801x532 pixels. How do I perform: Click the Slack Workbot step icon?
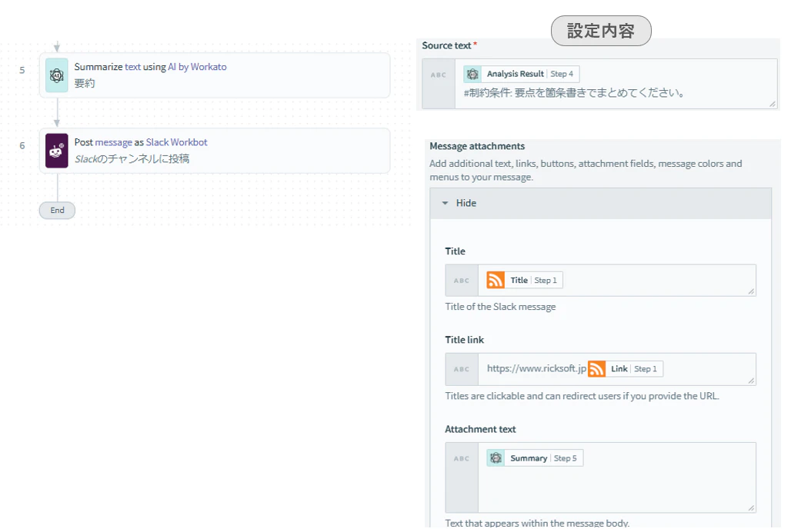[x=57, y=151]
